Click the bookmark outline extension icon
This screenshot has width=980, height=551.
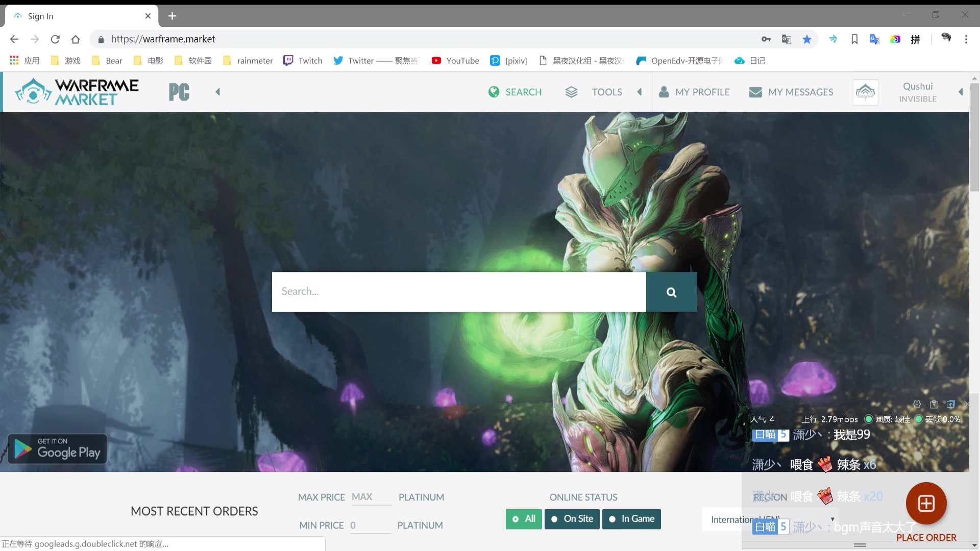click(x=854, y=39)
